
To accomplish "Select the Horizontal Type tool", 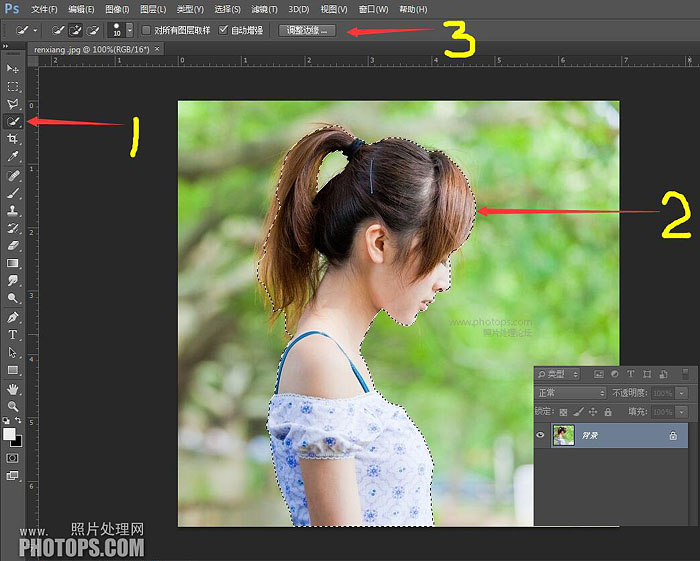I will point(12,335).
